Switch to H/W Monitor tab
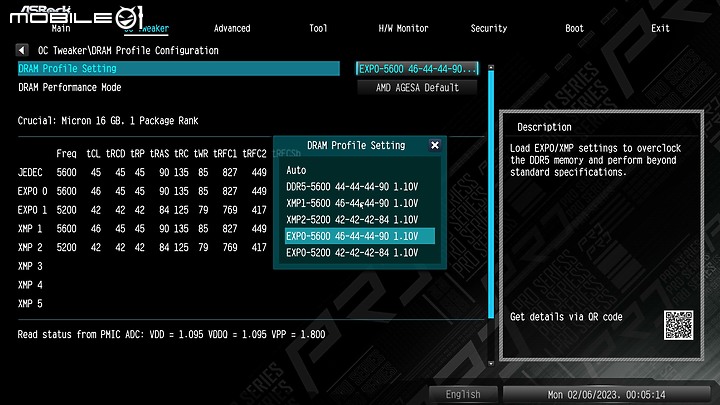 [403, 28]
